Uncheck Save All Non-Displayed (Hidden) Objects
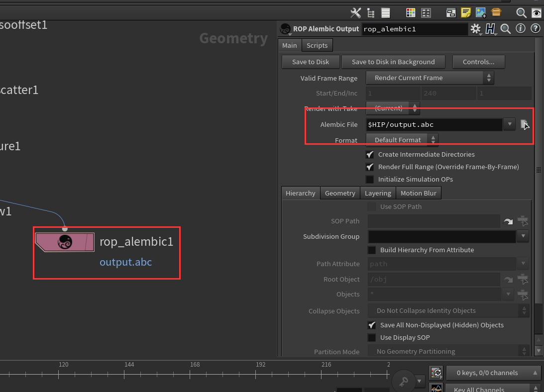The image size is (544, 392). [x=372, y=325]
